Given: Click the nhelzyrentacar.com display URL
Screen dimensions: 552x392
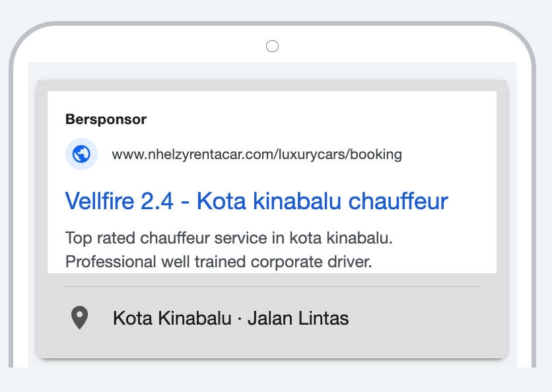Looking at the screenshot, I should pyautogui.click(x=257, y=154).
